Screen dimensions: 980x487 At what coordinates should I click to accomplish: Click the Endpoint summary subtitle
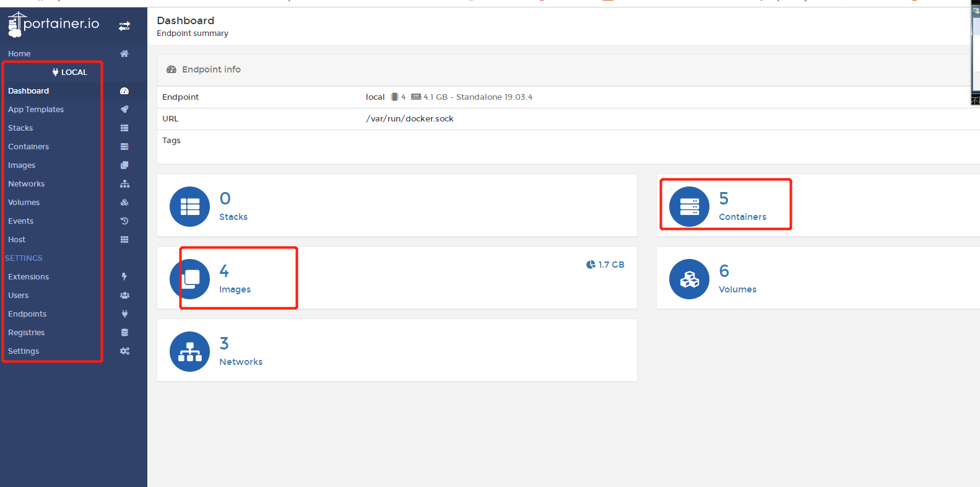tap(193, 33)
